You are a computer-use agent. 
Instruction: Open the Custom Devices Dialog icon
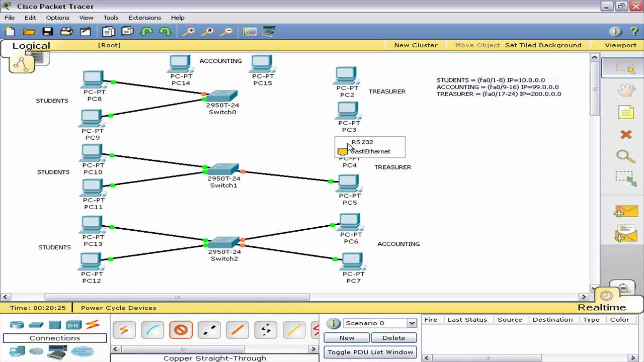coord(269,32)
